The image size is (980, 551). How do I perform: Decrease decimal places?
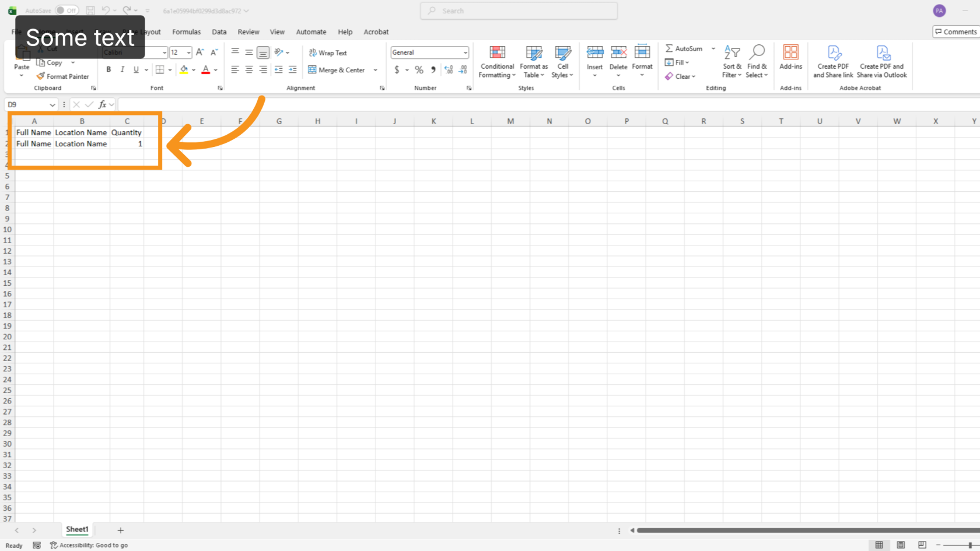coord(463,70)
